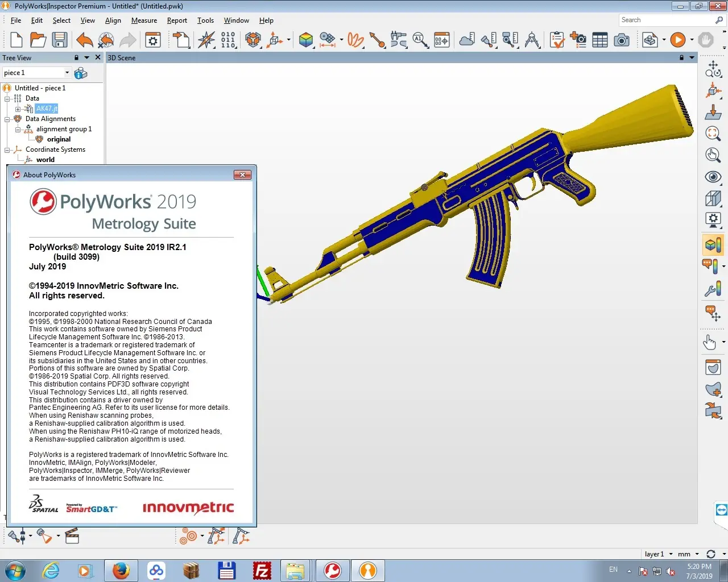
Task: Click the orange target circles icon
Action: click(188, 536)
